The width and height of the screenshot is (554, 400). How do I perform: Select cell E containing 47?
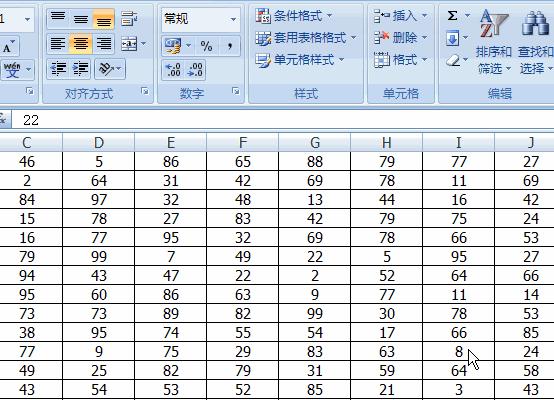pos(171,276)
